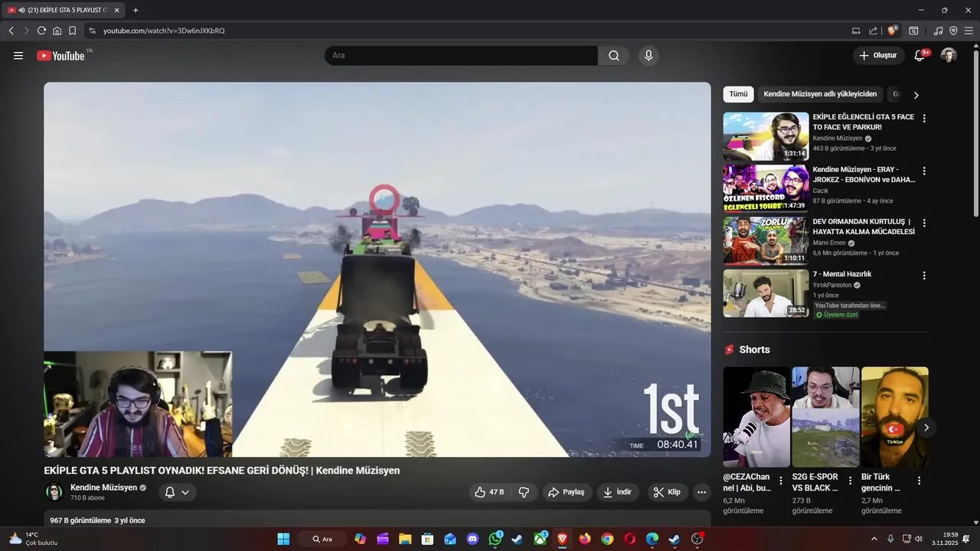The width and height of the screenshot is (980, 551).
Task: Click the browser address bar URL
Action: click(164, 31)
